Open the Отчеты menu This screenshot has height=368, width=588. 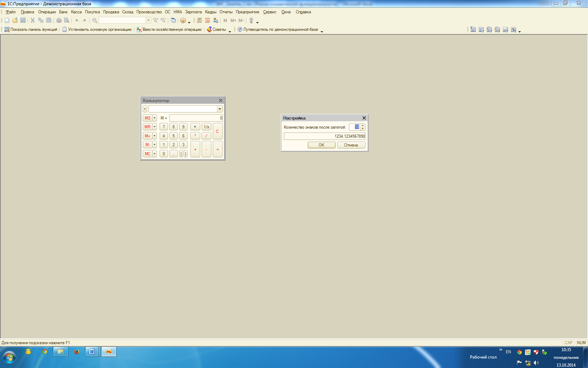[226, 12]
